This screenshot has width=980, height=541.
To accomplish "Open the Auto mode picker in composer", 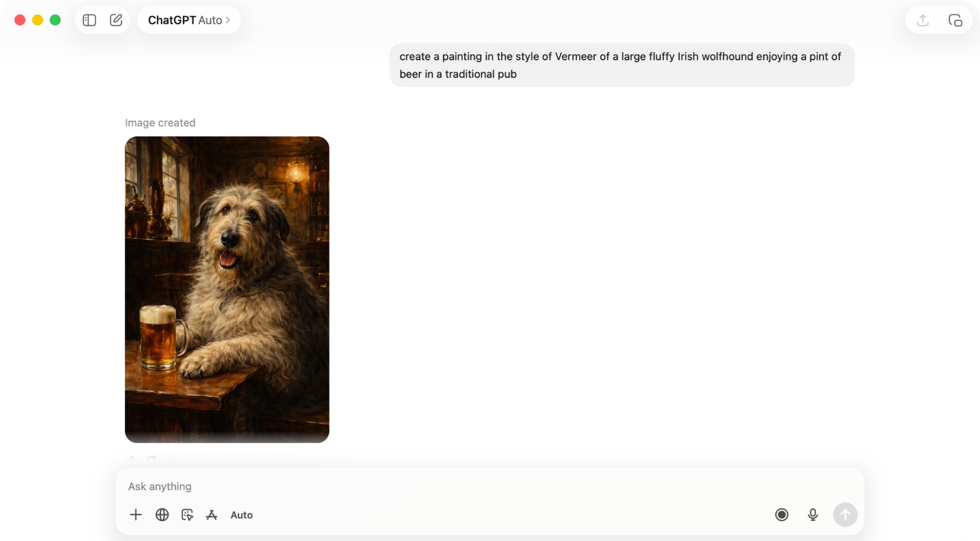I will (242, 515).
